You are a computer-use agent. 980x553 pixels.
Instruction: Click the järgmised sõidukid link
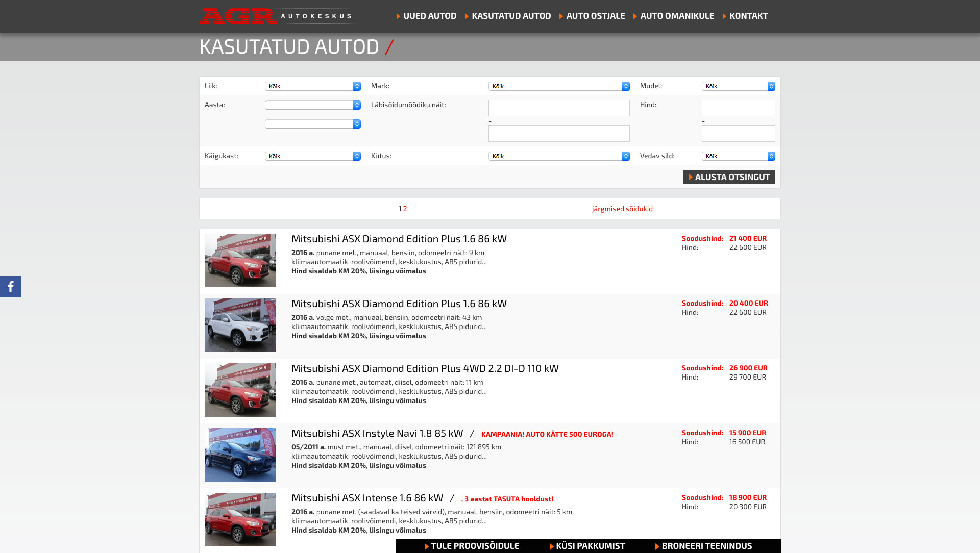coord(622,209)
